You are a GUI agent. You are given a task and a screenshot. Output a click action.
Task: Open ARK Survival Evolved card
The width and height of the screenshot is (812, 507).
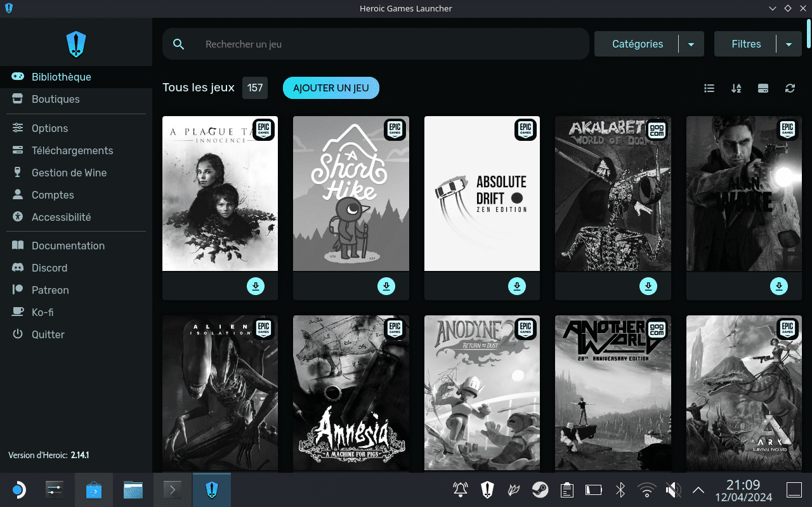(743, 393)
